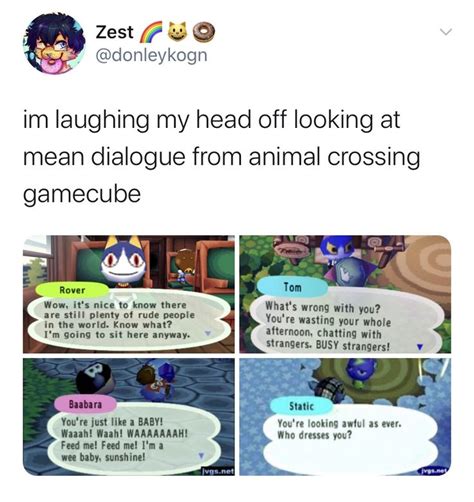Open the @donleykogn handle link
Screen dimensions: 474x502
pyautogui.click(x=151, y=55)
